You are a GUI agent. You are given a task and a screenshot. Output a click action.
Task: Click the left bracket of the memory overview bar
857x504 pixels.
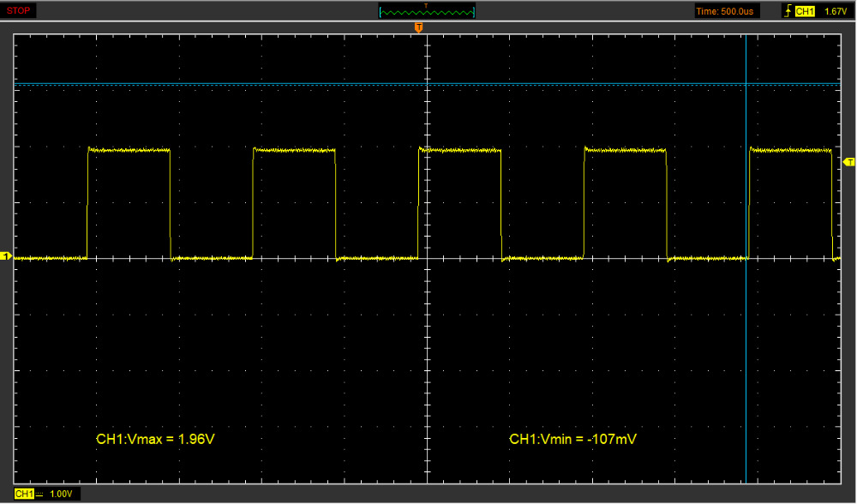pos(380,12)
